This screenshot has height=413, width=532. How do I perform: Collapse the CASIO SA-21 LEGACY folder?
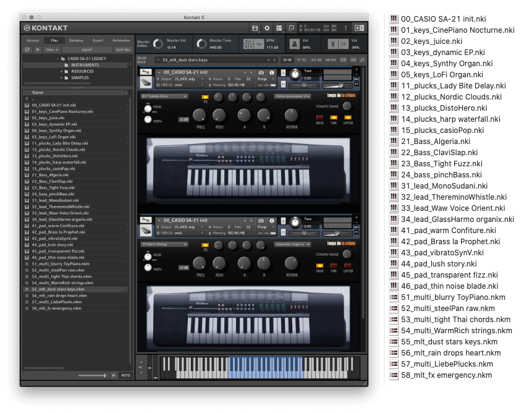pos(58,59)
